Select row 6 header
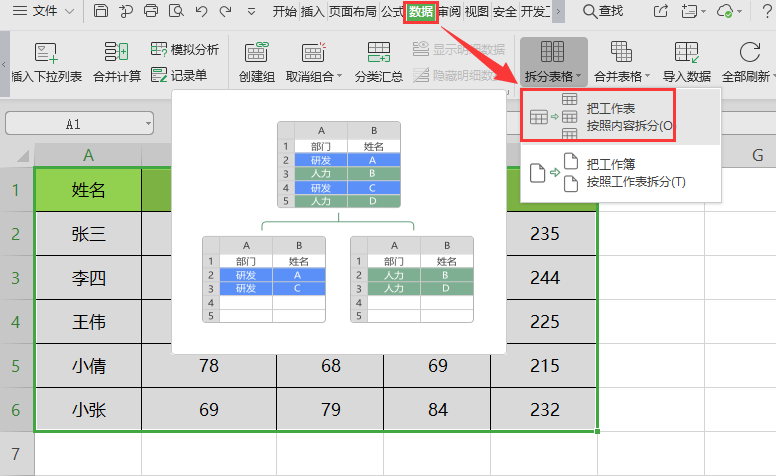Viewport: 776px width, 476px height. [x=16, y=410]
